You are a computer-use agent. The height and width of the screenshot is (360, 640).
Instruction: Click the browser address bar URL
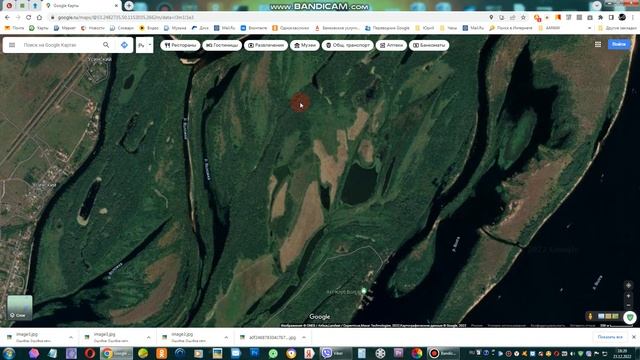click(126, 18)
